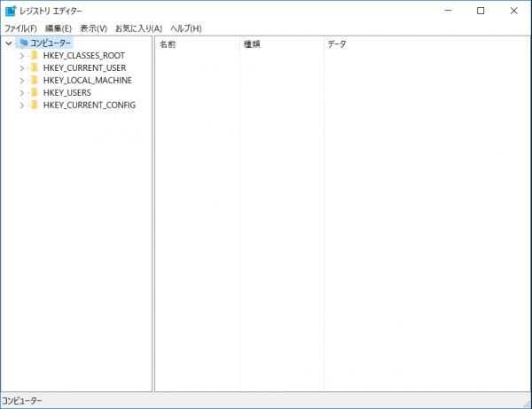Click the HKEY_LOCAL_MACHINE folder icon
The height and width of the screenshot is (409, 532).
(35, 80)
